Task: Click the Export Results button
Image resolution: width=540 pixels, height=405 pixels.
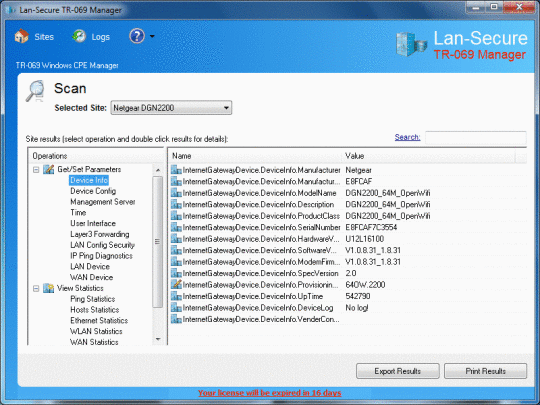Action: pos(398,371)
